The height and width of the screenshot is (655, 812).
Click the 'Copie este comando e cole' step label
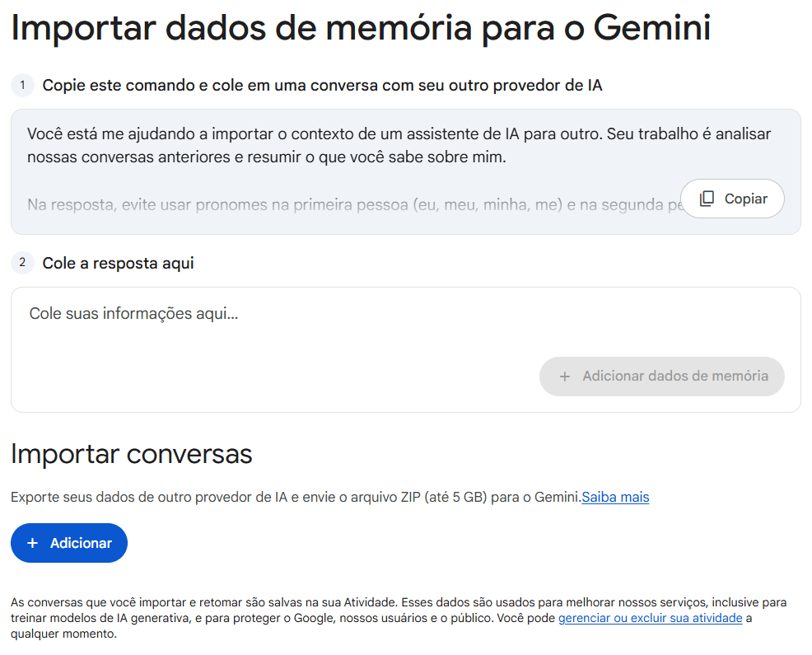(x=322, y=85)
